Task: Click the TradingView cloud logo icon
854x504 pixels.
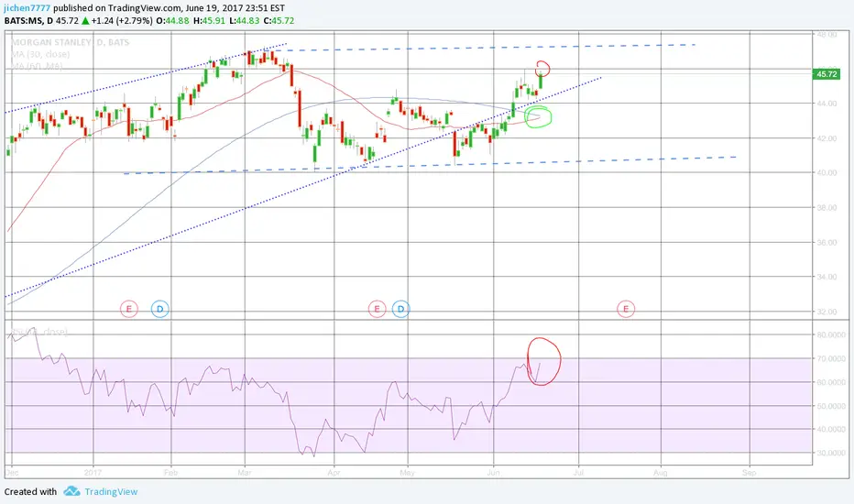Action: point(71,491)
